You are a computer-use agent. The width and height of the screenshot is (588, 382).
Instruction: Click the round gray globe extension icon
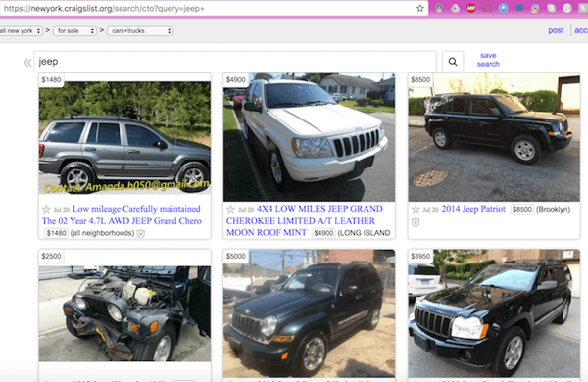[x=567, y=8]
